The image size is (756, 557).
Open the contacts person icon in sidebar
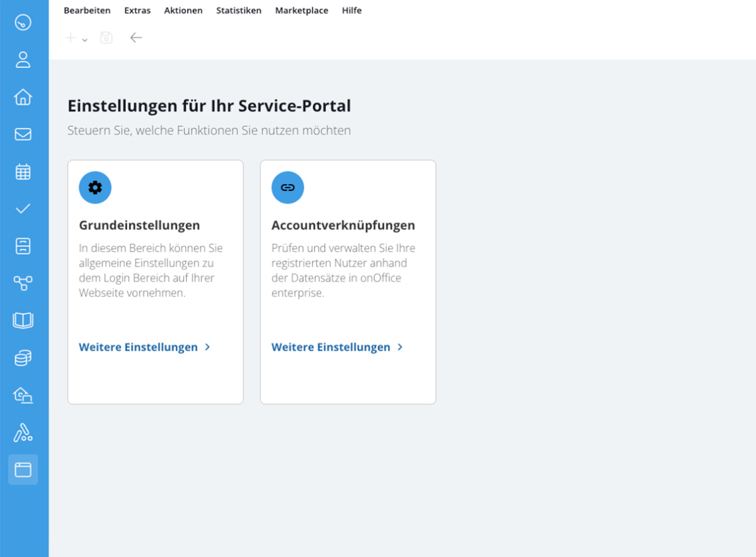point(23,60)
